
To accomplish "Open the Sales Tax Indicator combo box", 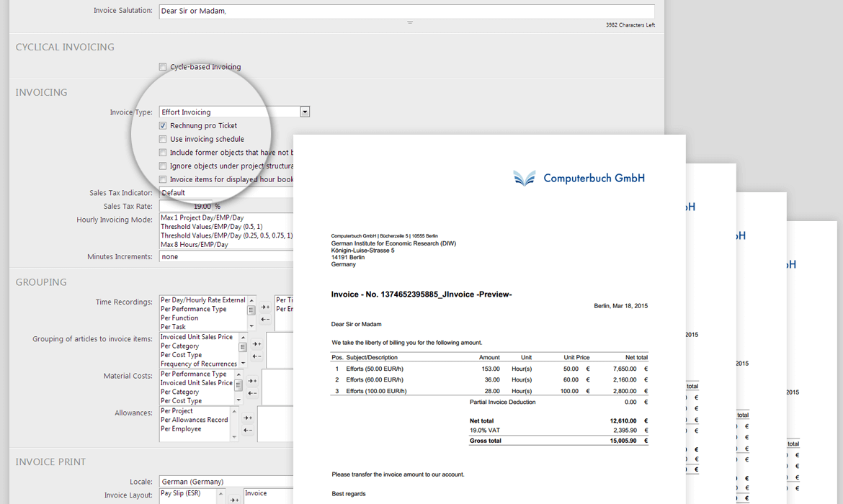I will point(226,193).
